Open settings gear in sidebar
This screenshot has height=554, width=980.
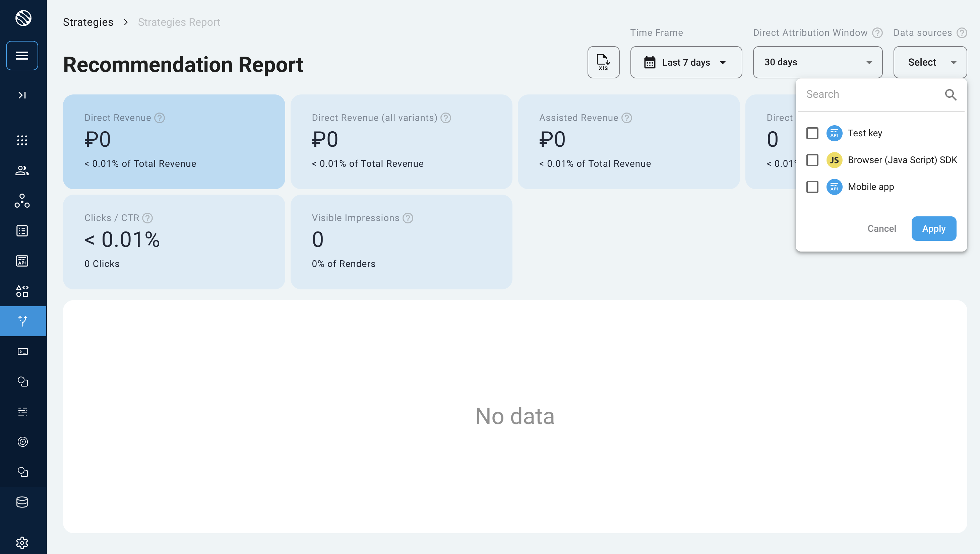click(x=22, y=542)
